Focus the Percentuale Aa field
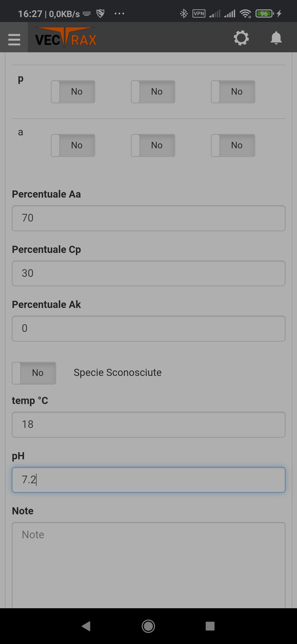Screen dimensions: 297x644 pos(148,218)
